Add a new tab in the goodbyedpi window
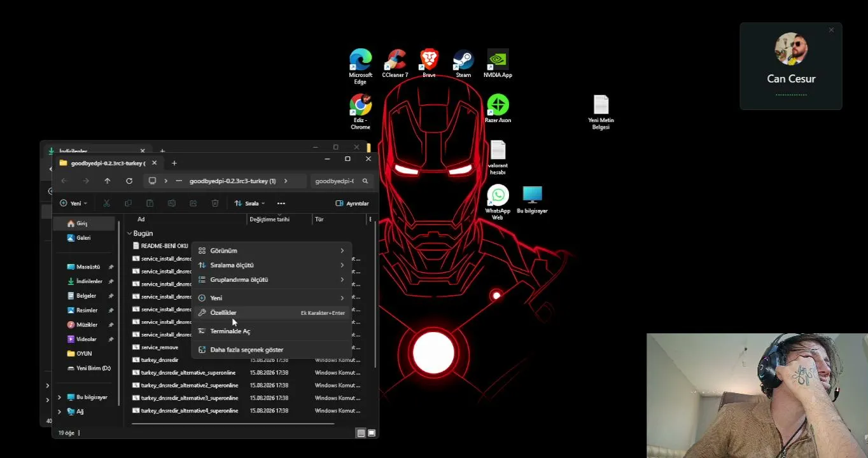868x458 pixels. (174, 163)
